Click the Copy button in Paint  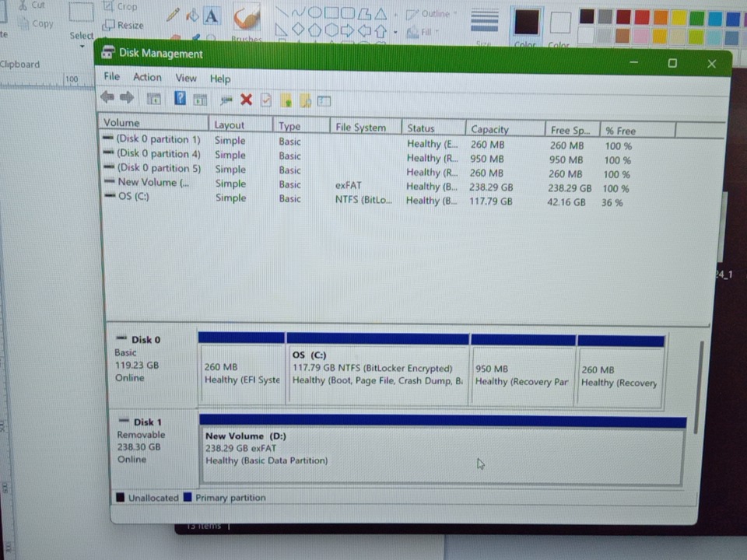(x=36, y=23)
